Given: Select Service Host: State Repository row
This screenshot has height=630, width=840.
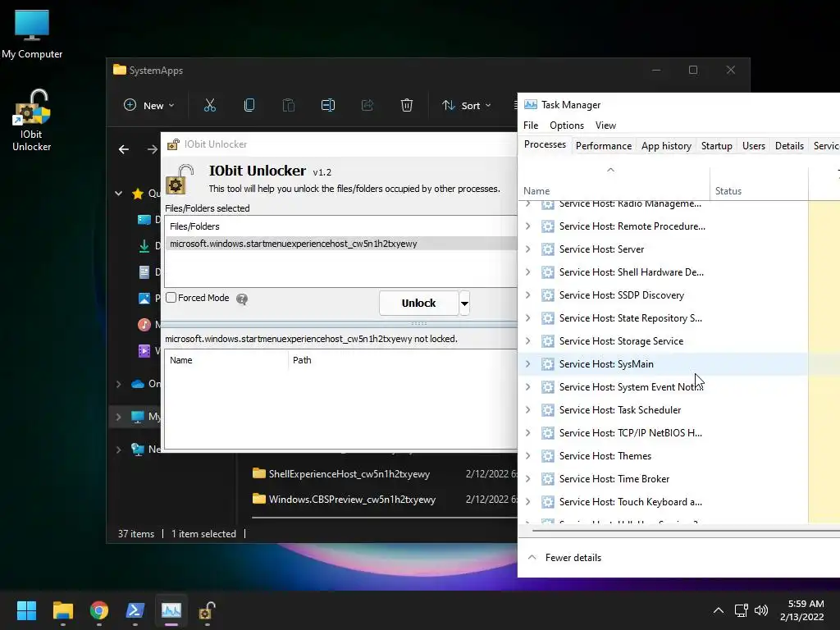Looking at the screenshot, I should click(663, 318).
